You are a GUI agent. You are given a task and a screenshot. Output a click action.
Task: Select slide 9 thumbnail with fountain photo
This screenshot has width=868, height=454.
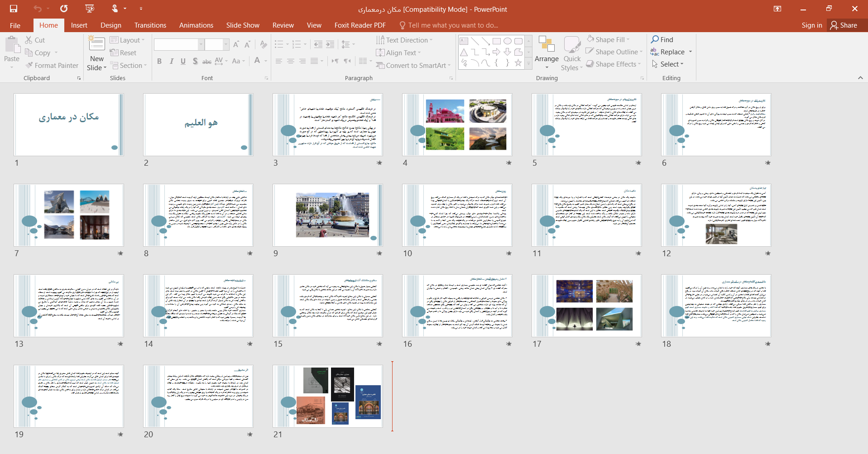pyautogui.click(x=327, y=215)
